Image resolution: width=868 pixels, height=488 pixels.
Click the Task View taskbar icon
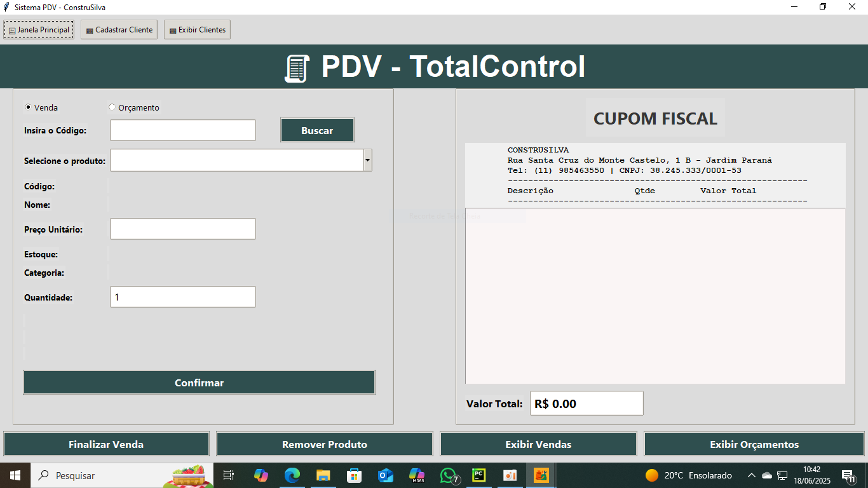pos(229,475)
